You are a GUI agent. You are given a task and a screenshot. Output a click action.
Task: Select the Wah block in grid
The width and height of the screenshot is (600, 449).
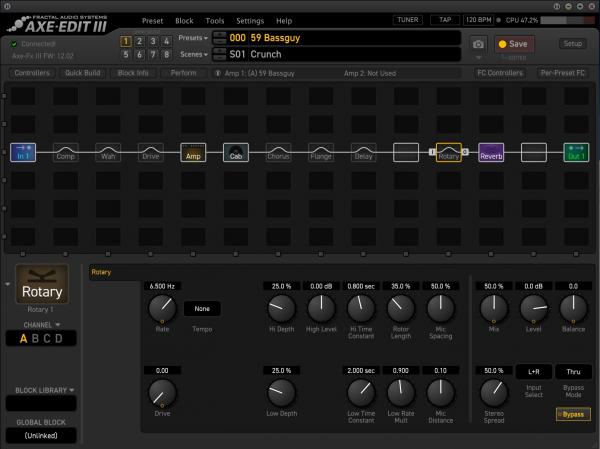(108, 152)
